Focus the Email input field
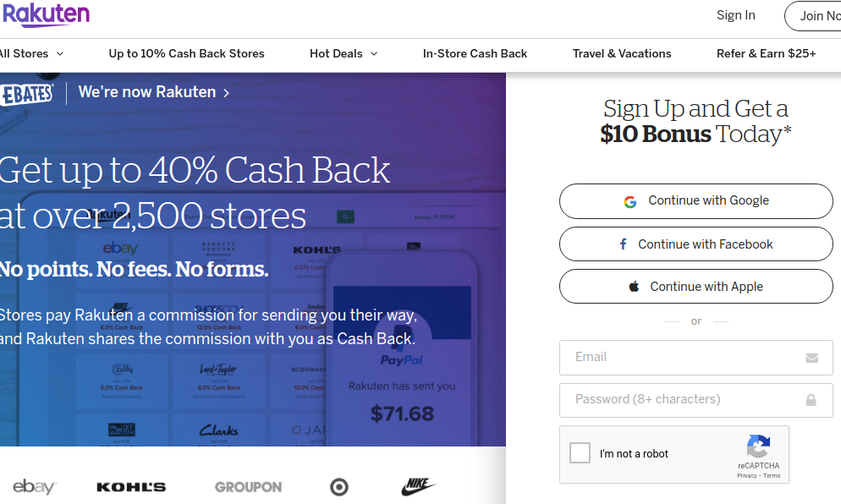The height and width of the screenshot is (504, 841). [x=696, y=358]
